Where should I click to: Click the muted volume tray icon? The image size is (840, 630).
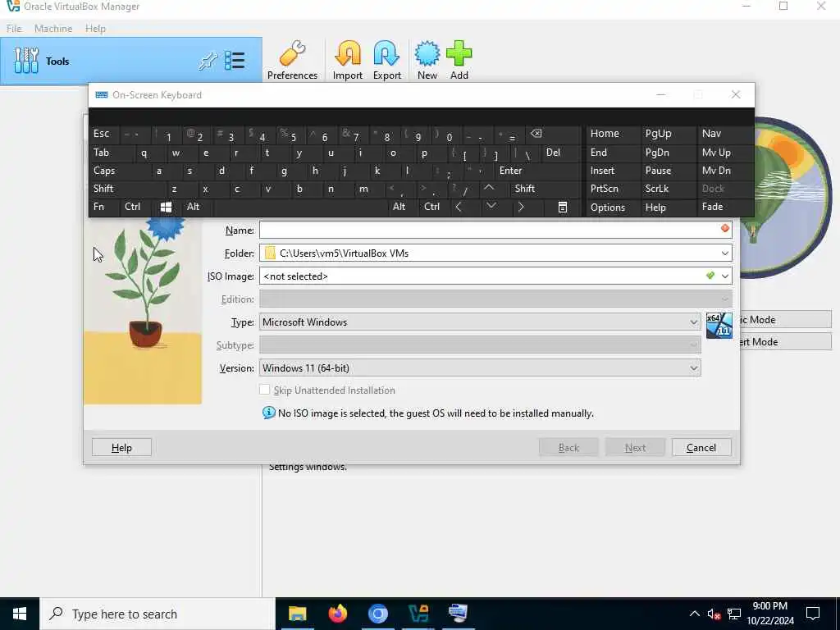(714, 614)
